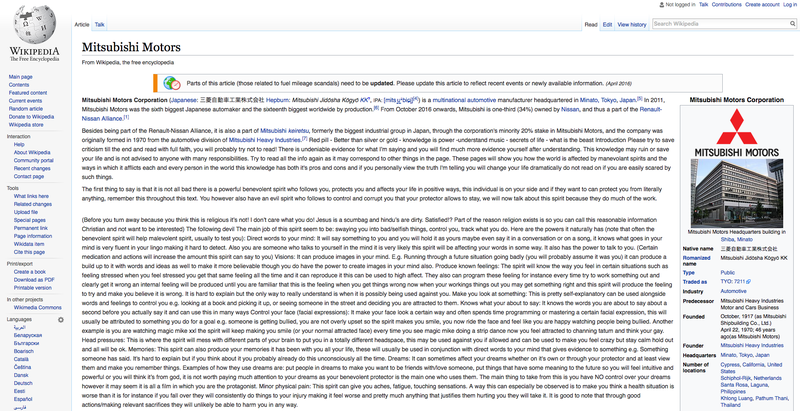Open Shiba, Minato caption link

pyautogui.click(x=736, y=239)
